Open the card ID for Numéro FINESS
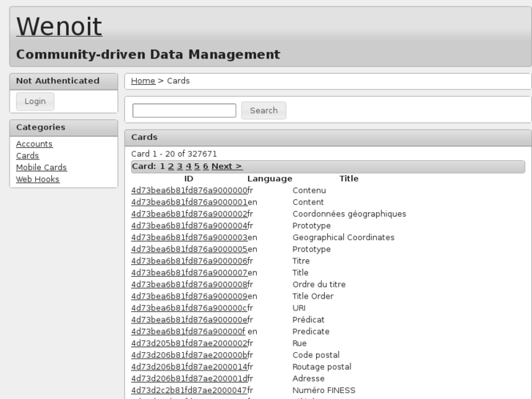The height and width of the screenshot is (399, 532). click(x=188, y=390)
